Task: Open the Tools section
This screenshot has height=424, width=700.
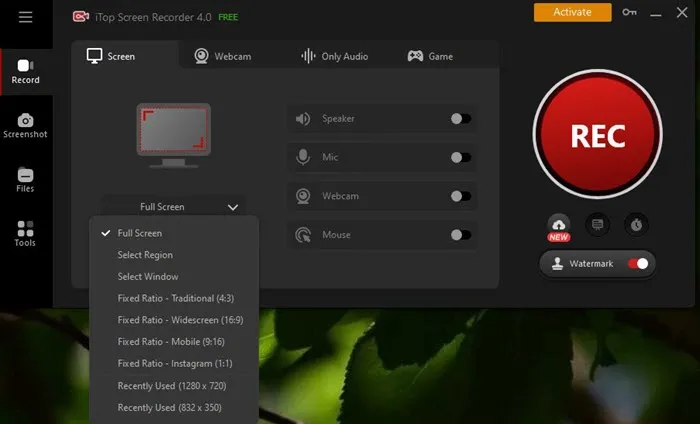Action: click(x=25, y=234)
